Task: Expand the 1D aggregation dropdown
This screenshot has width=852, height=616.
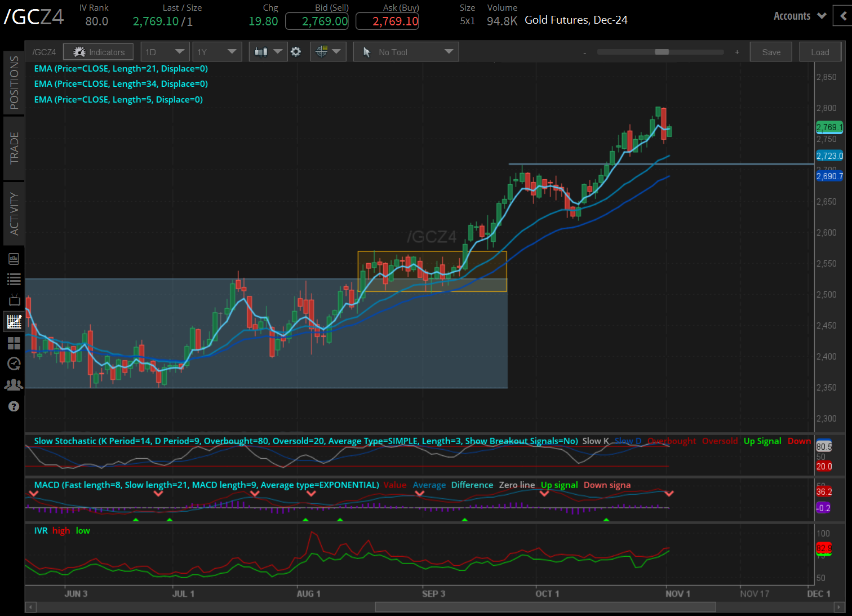Action: coord(165,52)
